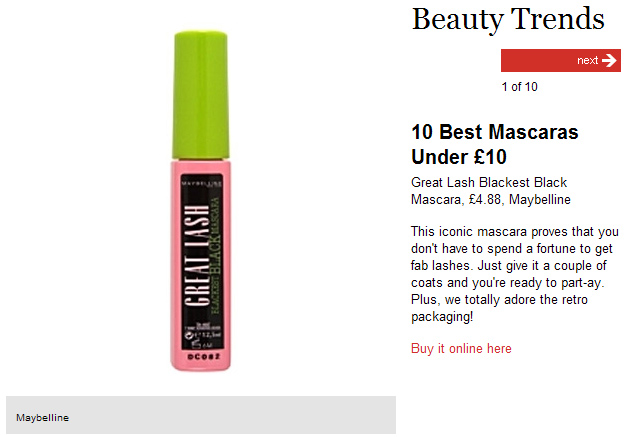
Task: Click the £4.88 price text
Action: (485, 200)
